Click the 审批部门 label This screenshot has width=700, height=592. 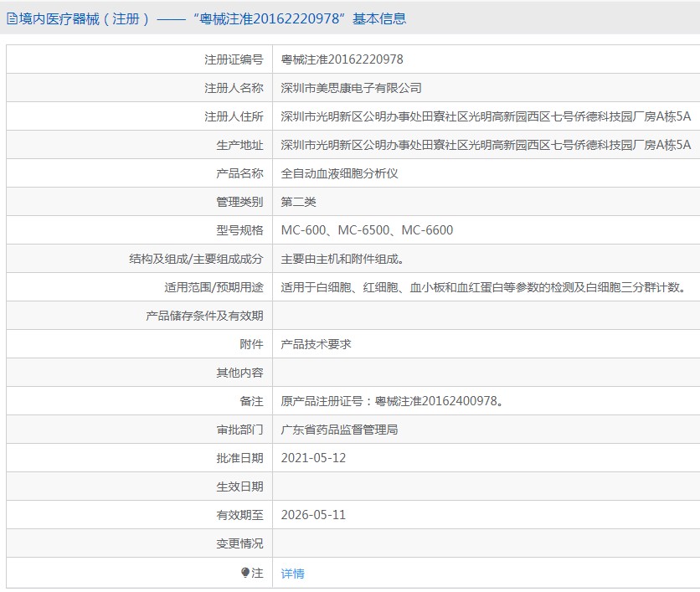click(239, 430)
